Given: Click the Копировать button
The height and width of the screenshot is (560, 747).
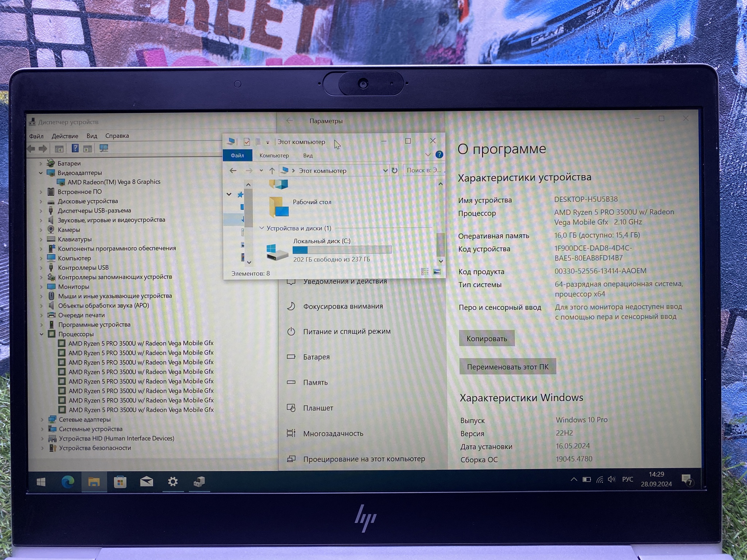Looking at the screenshot, I should [x=487, y=339].
